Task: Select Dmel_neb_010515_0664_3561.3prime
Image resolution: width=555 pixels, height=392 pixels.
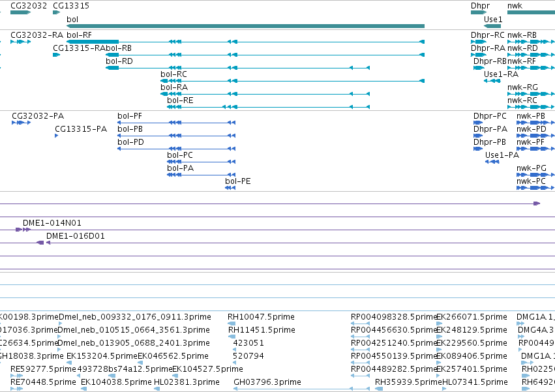Action: (59, 337)
